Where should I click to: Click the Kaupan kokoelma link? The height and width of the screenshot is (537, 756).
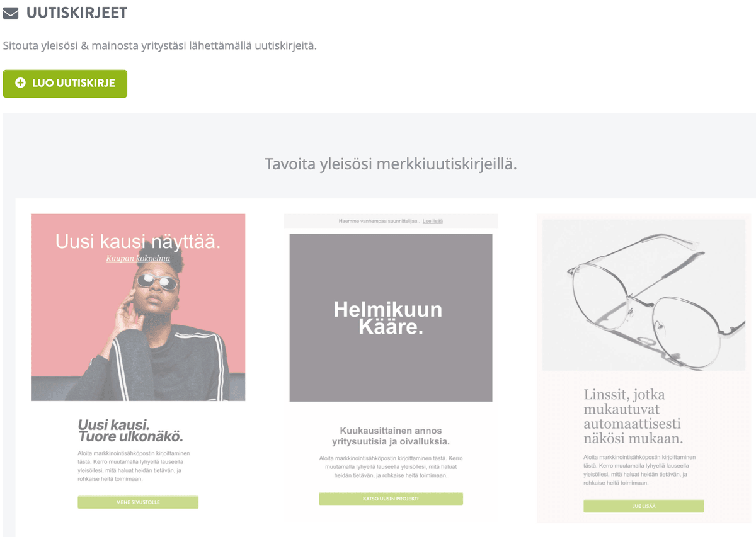pos(138,258)
